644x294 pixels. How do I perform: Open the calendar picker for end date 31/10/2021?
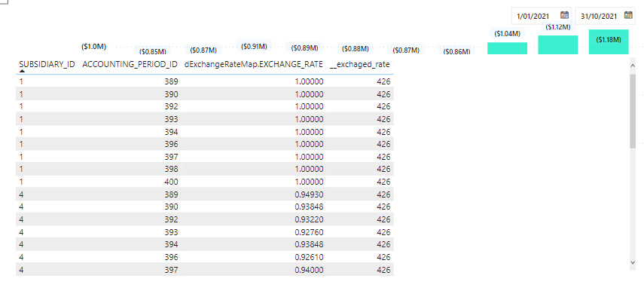pyautogui.click(x=628, y=15)
